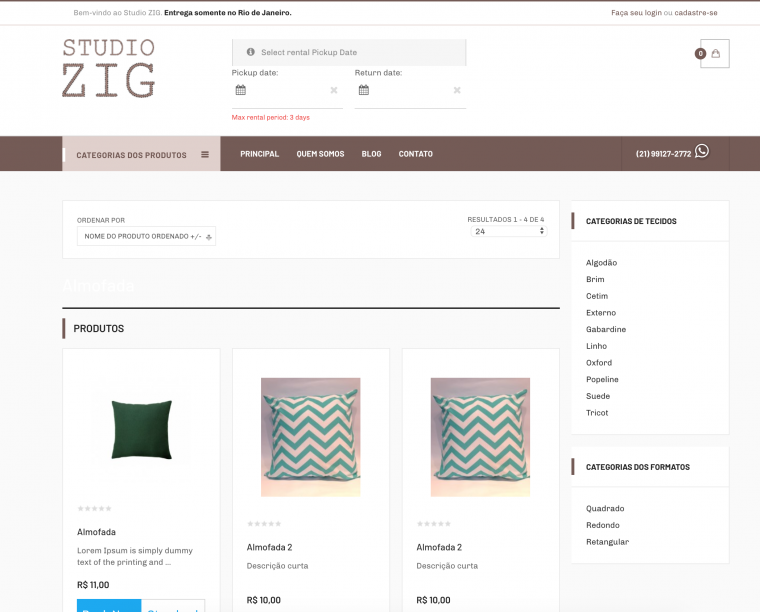Open the Principal menu item
Viewport: 760px width, 612px height.
pos(259,154)
